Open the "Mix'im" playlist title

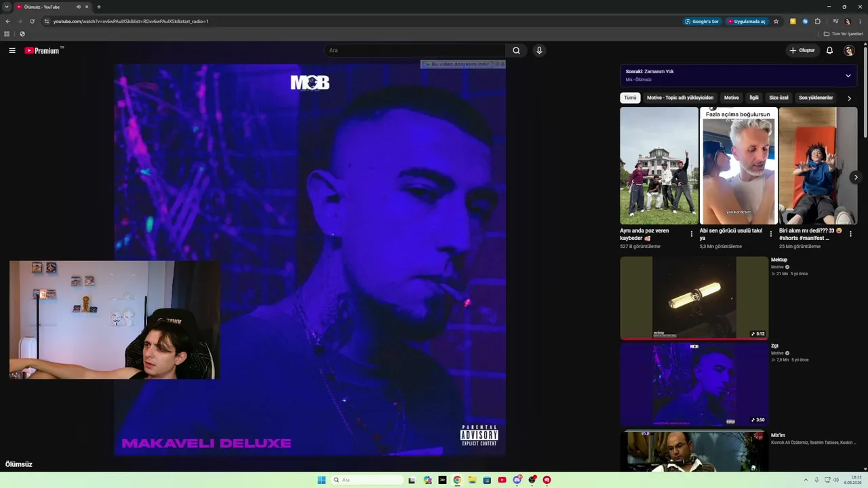point(778,435)
